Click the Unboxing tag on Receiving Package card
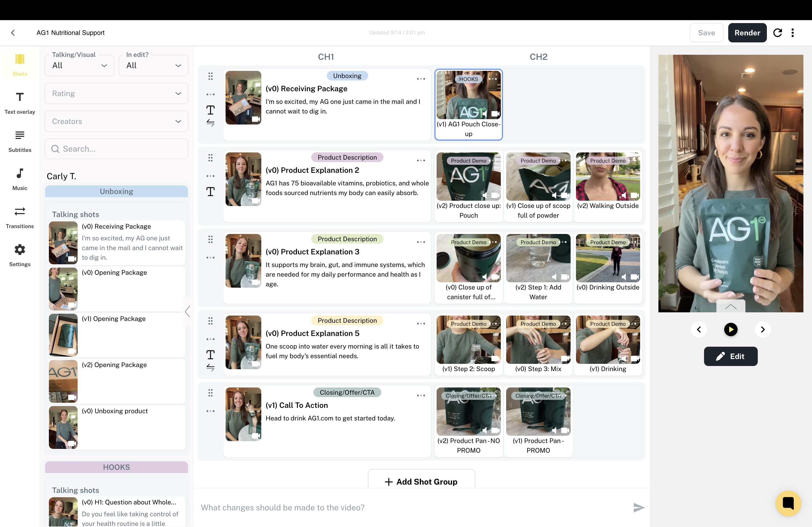This screenshot has height=527, width=812. point(347,76)
